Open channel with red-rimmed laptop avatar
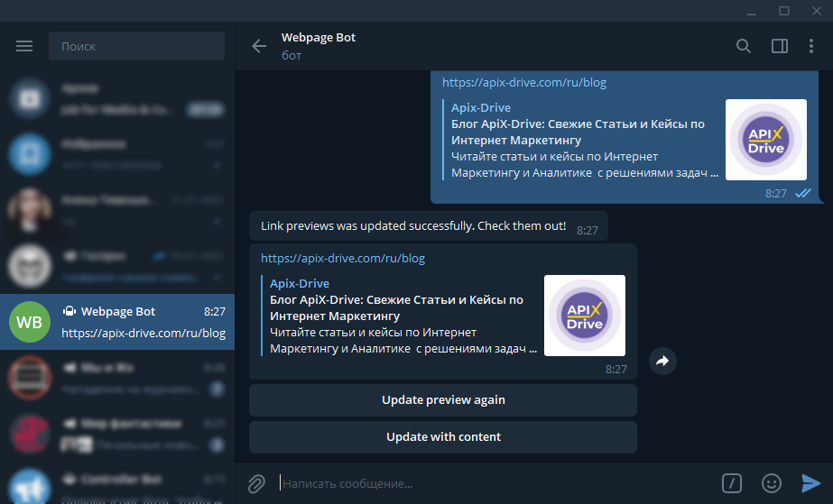Screen dimensions: 833x504 117,378
